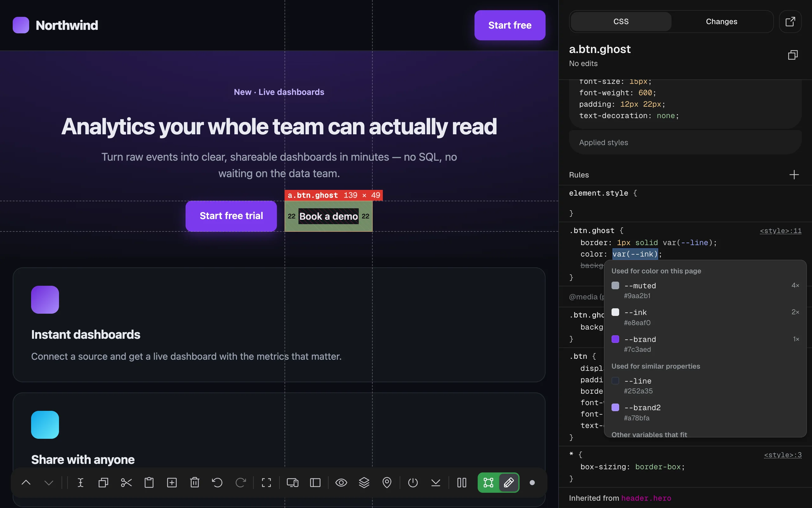Toggle the power icon in toolbar
The width and height of the screenshot is (812, 508).
(x=413, y=483)
